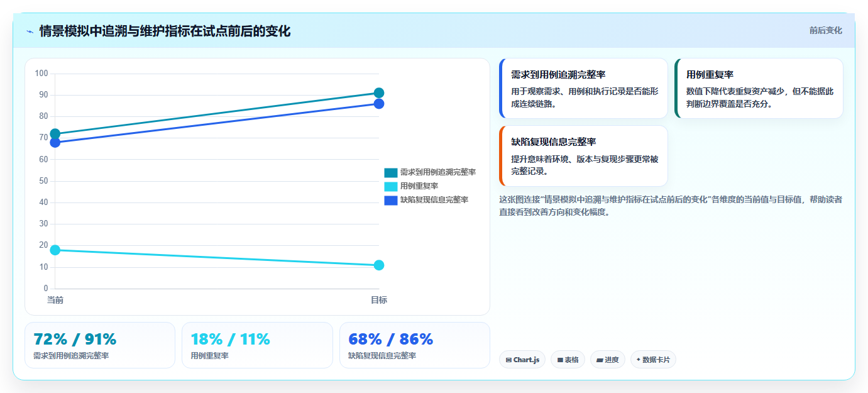Select the 需求到用例追溯完整率 description card

[583, 89]
